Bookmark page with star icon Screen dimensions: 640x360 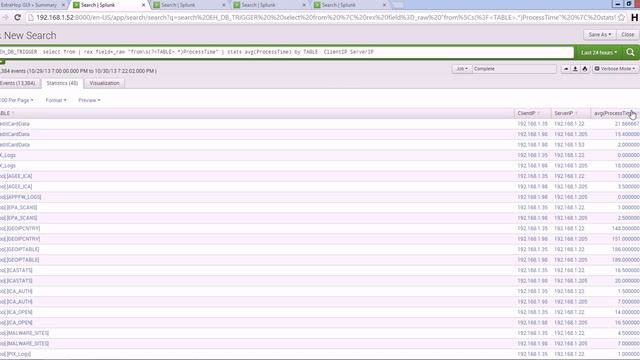click(622, 18)
